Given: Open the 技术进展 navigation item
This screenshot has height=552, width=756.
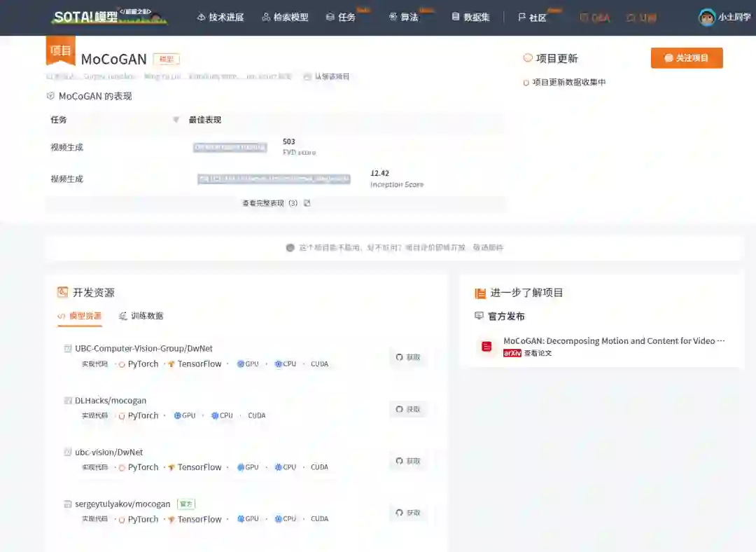Looking at the screenshot, I should [220, 18].
